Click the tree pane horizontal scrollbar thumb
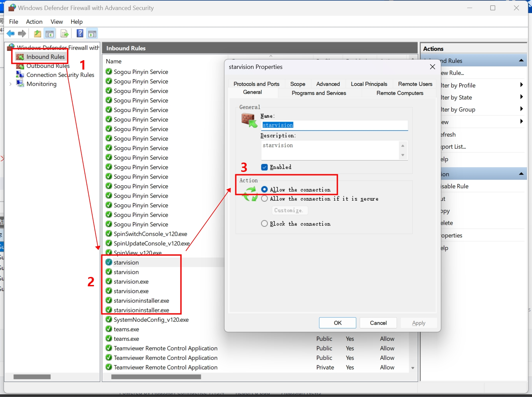Image resolution: width=532 pixels, height=397 pixels. (32, 377)
